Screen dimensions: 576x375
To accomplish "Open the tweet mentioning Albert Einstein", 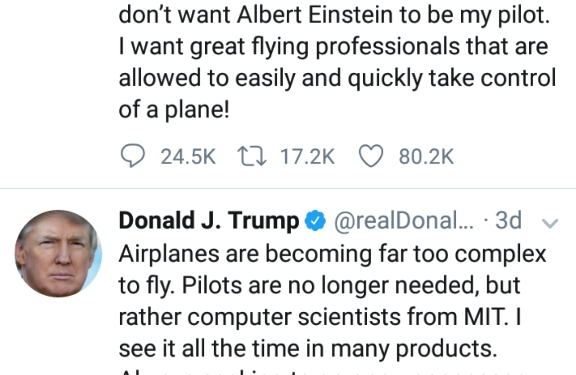I will [x=337, y=61].
